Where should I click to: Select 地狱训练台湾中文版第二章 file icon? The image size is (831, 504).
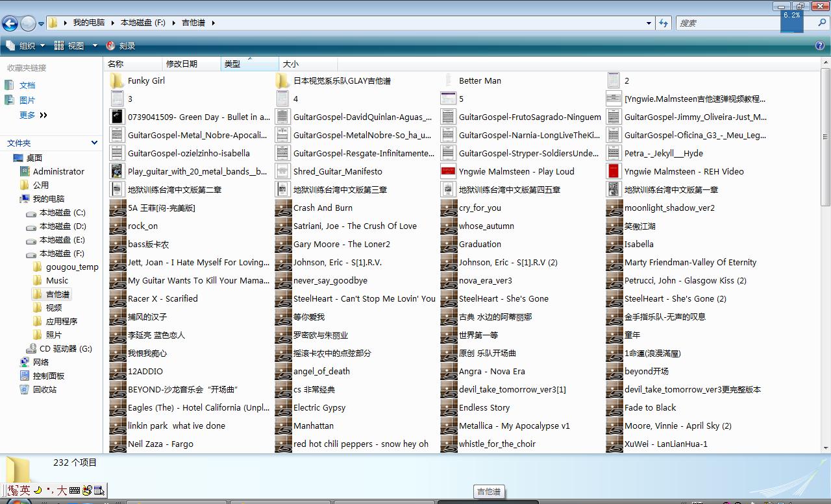117,189
